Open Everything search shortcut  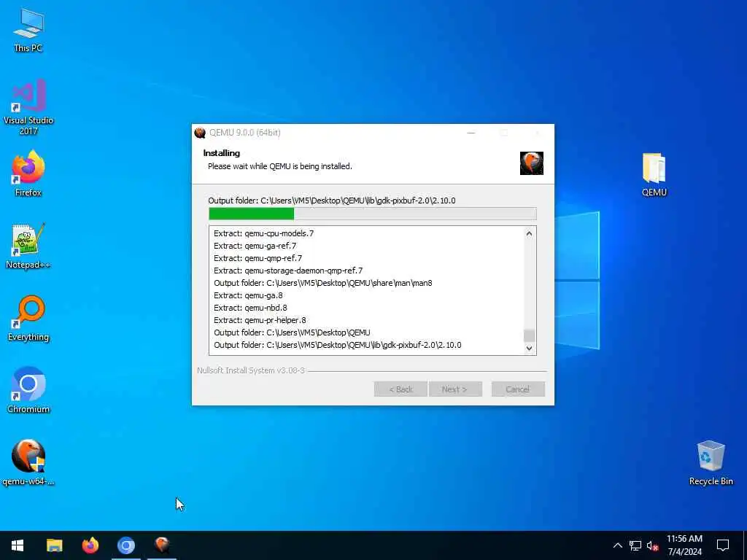(x=28, y=318)
